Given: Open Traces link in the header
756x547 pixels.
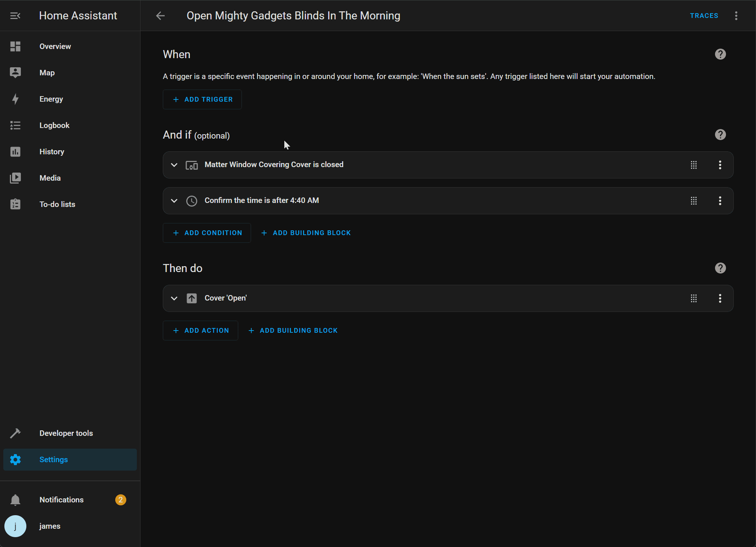Looking at the screenshot, I should point(704,16).
